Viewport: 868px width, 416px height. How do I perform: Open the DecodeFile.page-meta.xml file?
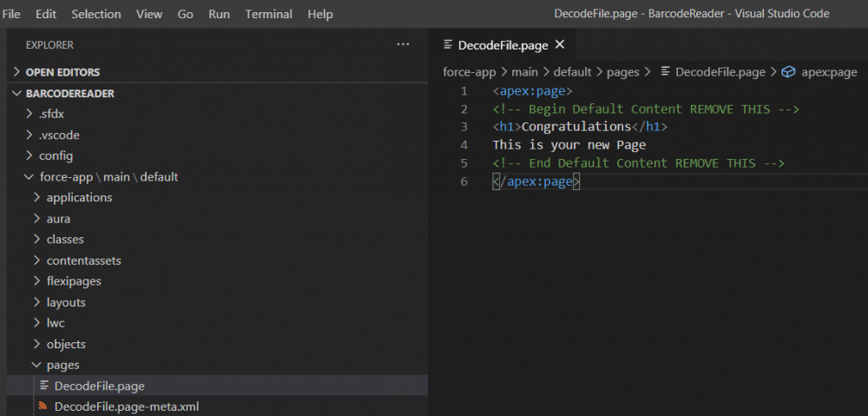tap(127, 406)
